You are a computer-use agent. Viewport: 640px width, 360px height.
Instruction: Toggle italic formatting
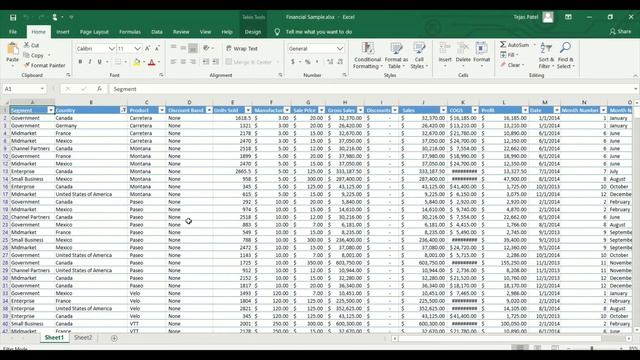pos(90,62)
